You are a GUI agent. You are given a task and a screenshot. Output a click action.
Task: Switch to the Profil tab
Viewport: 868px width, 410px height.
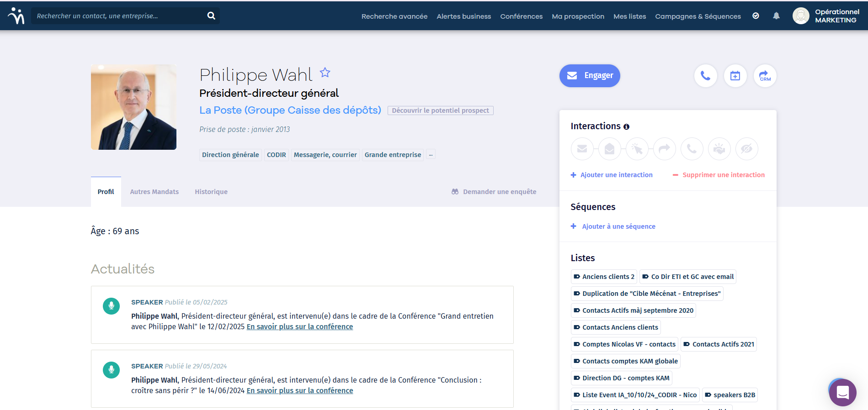(106, 192)
